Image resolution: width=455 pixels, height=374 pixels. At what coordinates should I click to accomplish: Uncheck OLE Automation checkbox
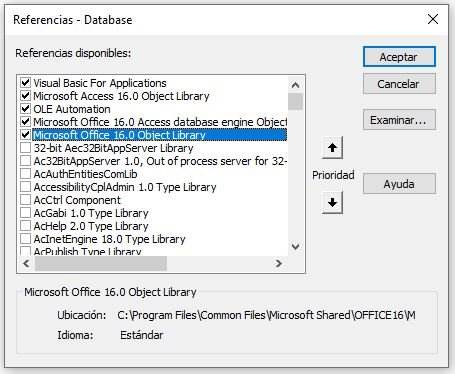pos(25,109)
